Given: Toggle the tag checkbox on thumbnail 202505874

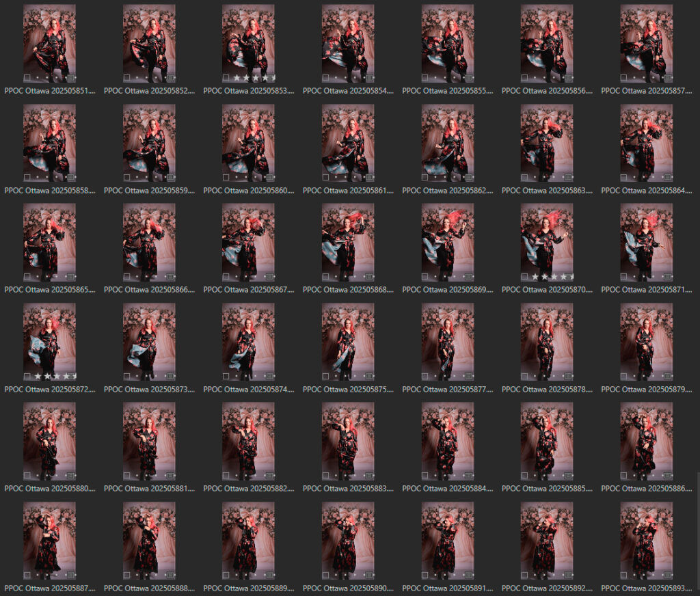Looking at the screenshot, I should [226, 376].
